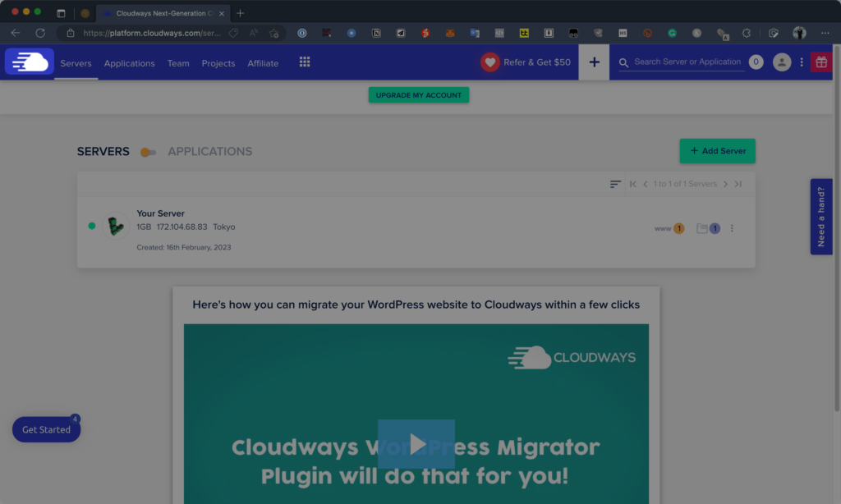Click the 1 to 1 of 1 Servers text

tap(685, 184)
